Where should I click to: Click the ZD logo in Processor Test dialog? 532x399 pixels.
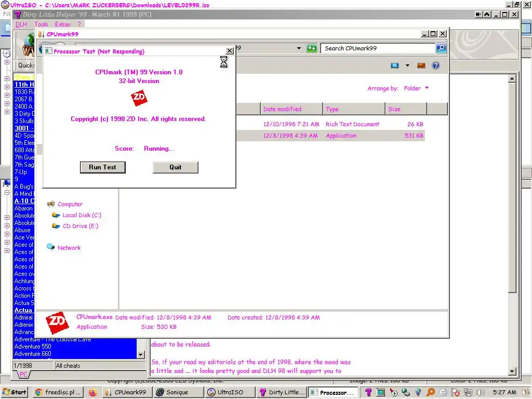click(x=139, y=98)
